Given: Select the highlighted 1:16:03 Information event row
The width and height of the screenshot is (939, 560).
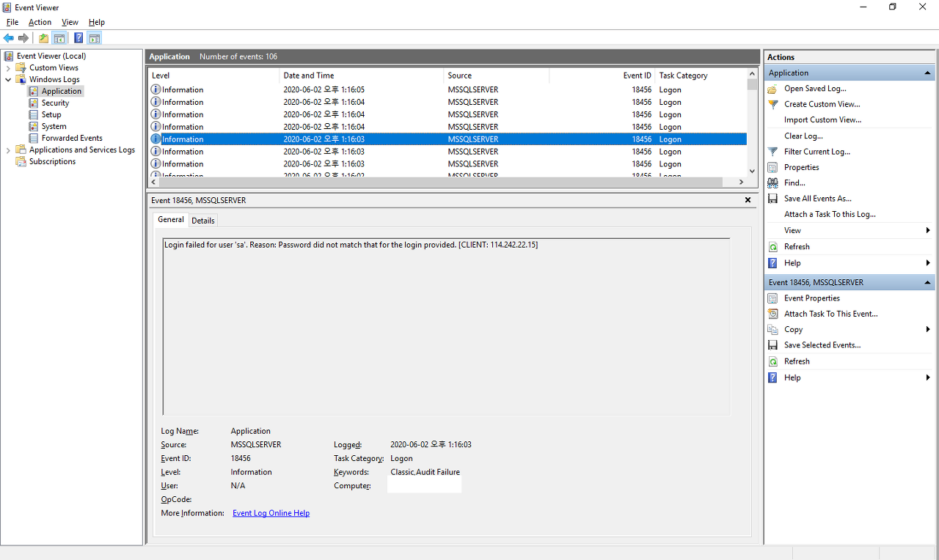Looking at the screenshot, I should click(447, 139).
